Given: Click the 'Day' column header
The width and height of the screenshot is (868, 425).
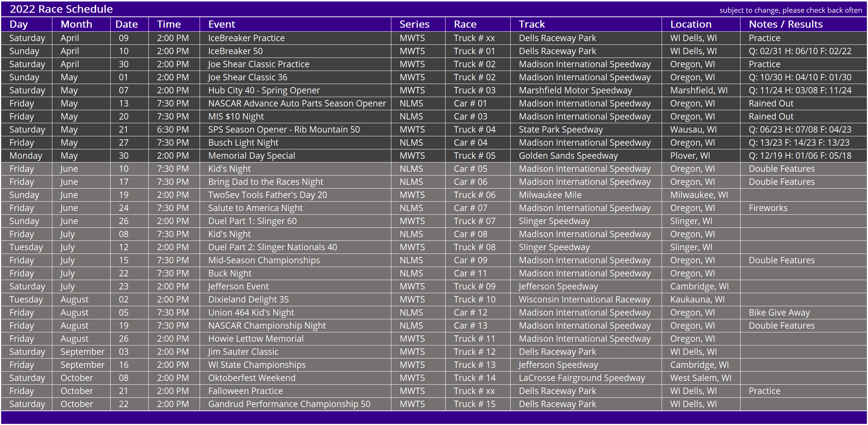Looking at the screenshot, I should [x=19, y=24].
